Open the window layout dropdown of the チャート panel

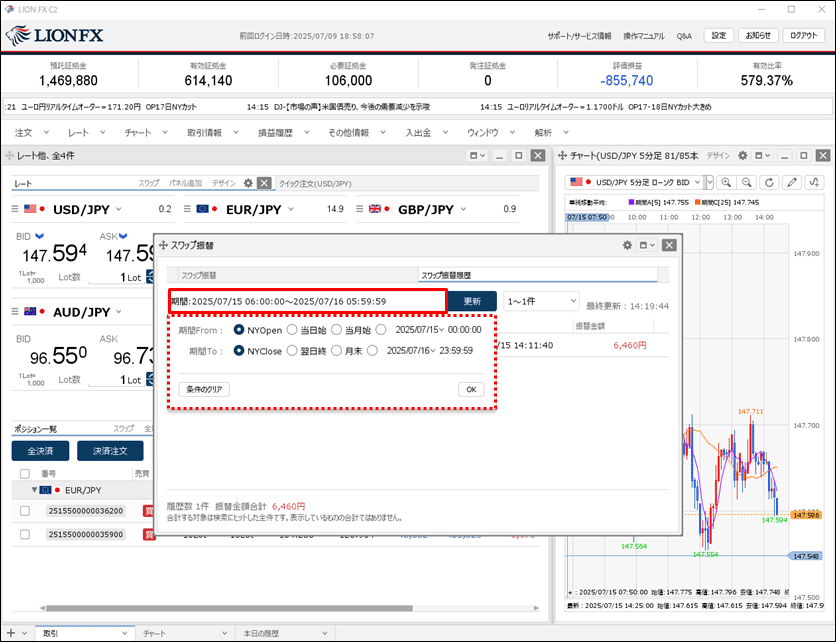point(762,156)
